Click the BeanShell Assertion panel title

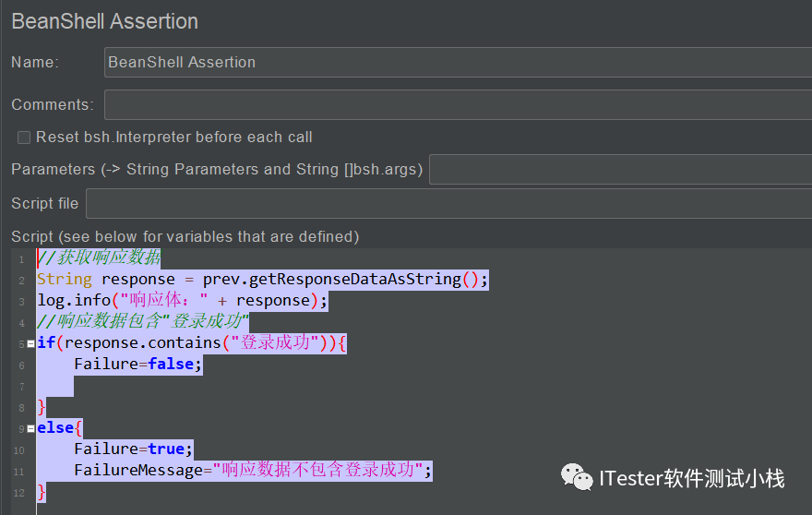(x=104, y=21)
